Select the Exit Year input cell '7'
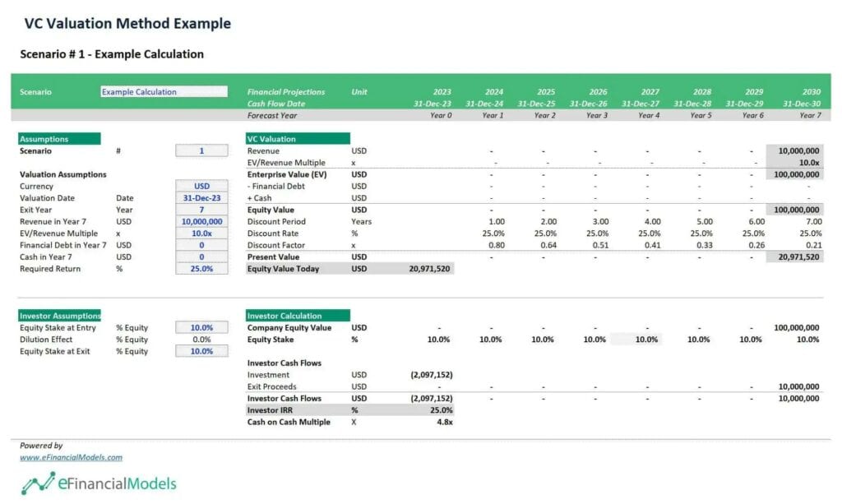The width and height of the screenshot is (842, 504). pos(201,210)
